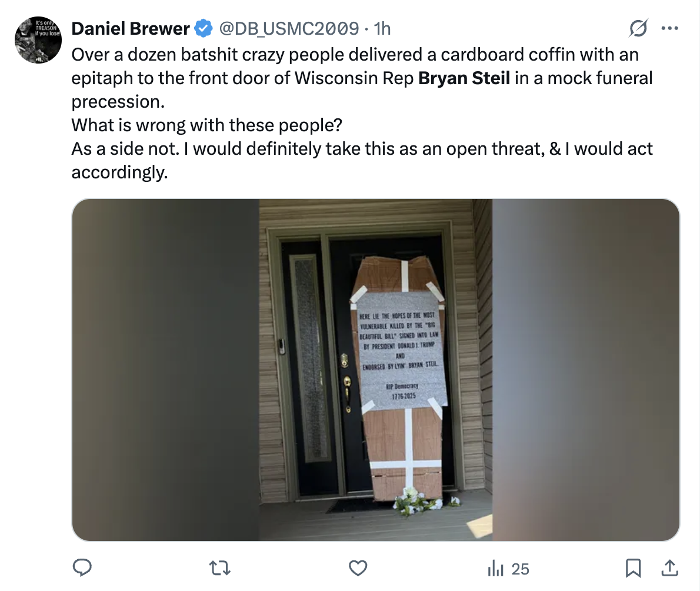Open Daniel Brewer's profile avatar
Screen dimensions: 700x591
pos(38,40)
